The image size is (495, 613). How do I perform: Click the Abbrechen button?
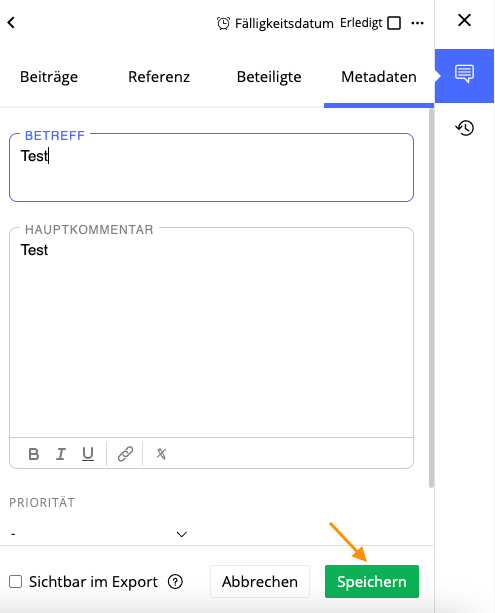[260, 581]
